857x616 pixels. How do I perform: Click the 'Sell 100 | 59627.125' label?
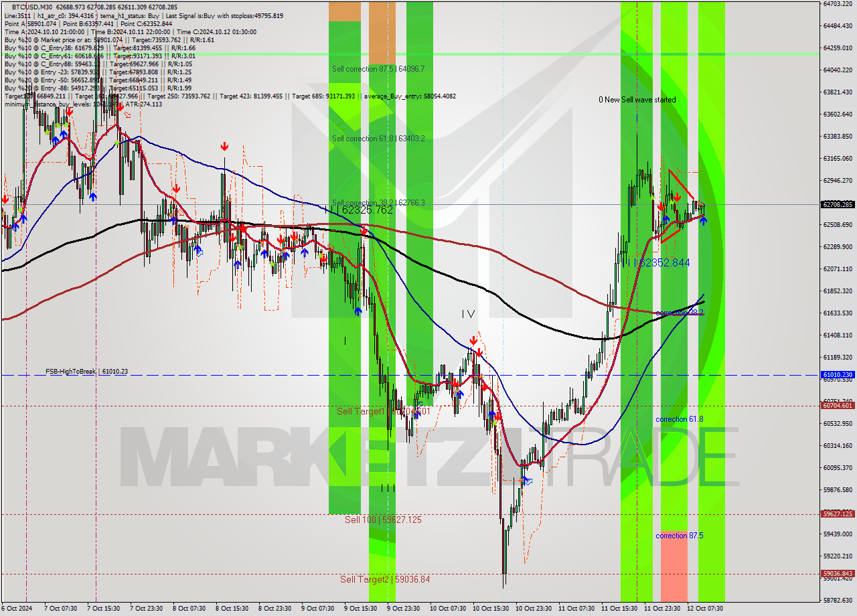[x=383, y=520]
